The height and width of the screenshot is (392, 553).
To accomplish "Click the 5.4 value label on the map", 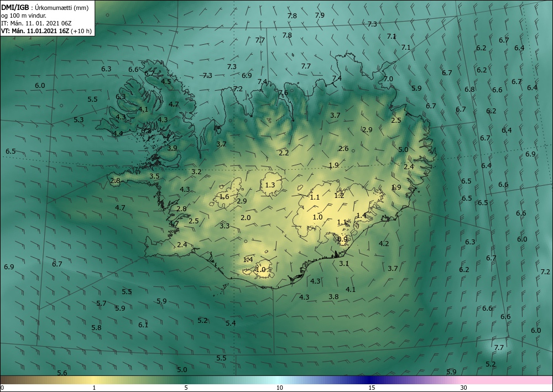I will pos(231,323).
